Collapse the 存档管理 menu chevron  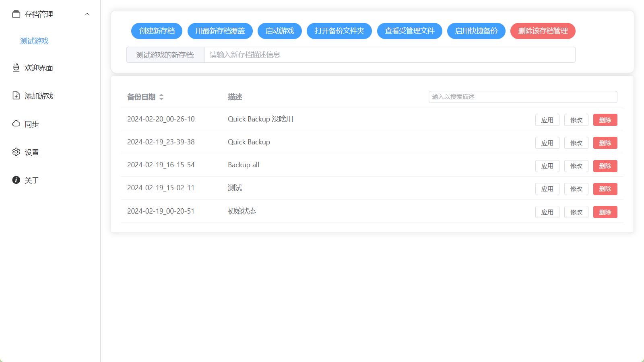(87, 14)
